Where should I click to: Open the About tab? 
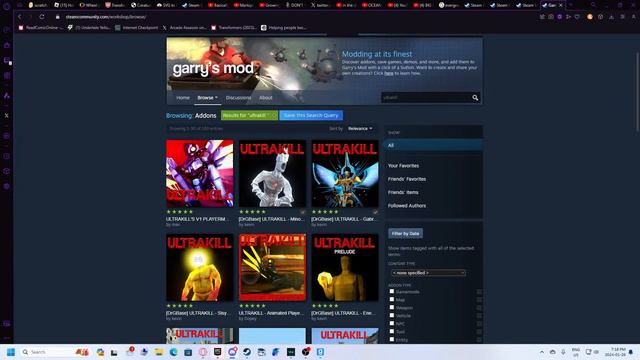[265, 98]
